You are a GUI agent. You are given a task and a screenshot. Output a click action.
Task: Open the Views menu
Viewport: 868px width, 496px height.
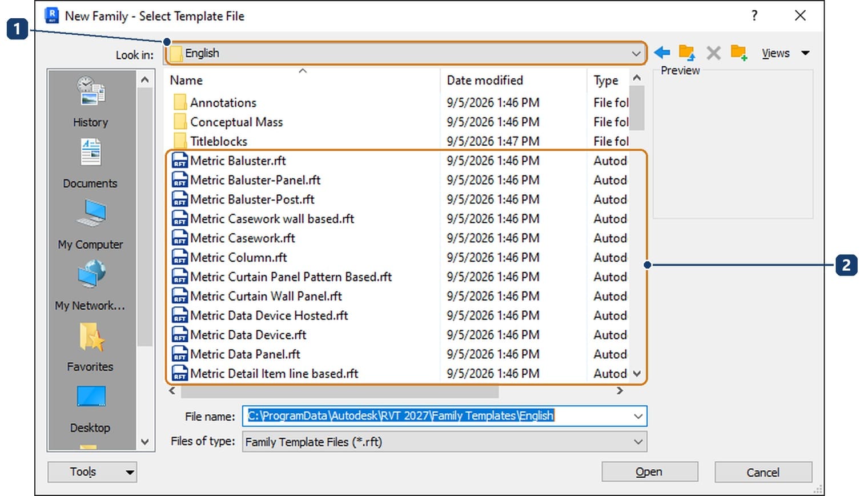pos(786,53)
